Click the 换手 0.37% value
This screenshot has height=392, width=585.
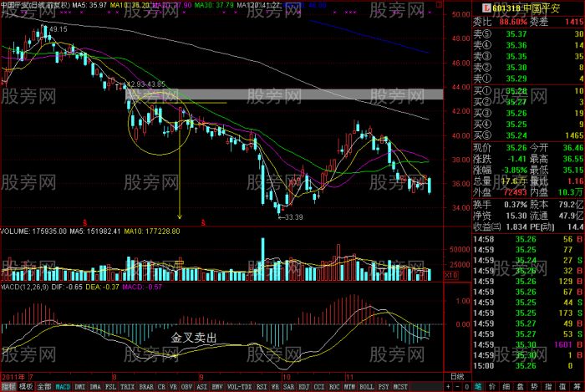click(516, 205)
